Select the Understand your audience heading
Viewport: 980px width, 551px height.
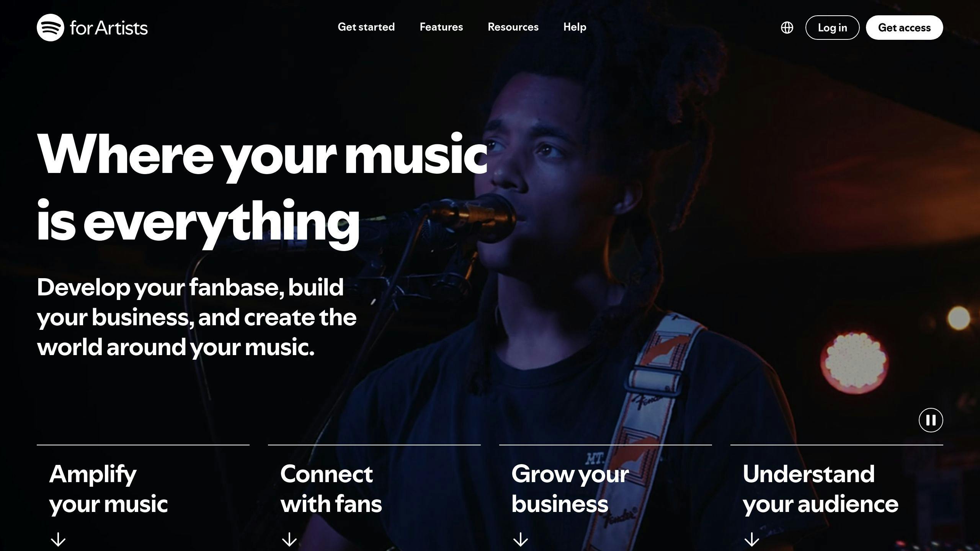[820, 489]
